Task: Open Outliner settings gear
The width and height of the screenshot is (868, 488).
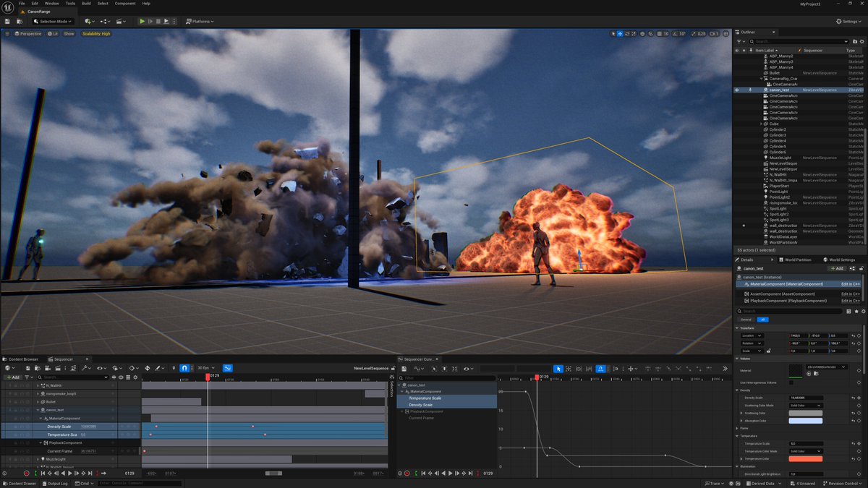Action: [x=862, y=41]
